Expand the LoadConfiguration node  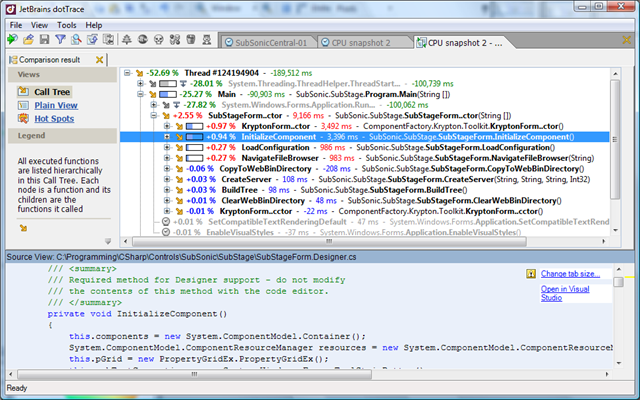(x=166, y=146)
